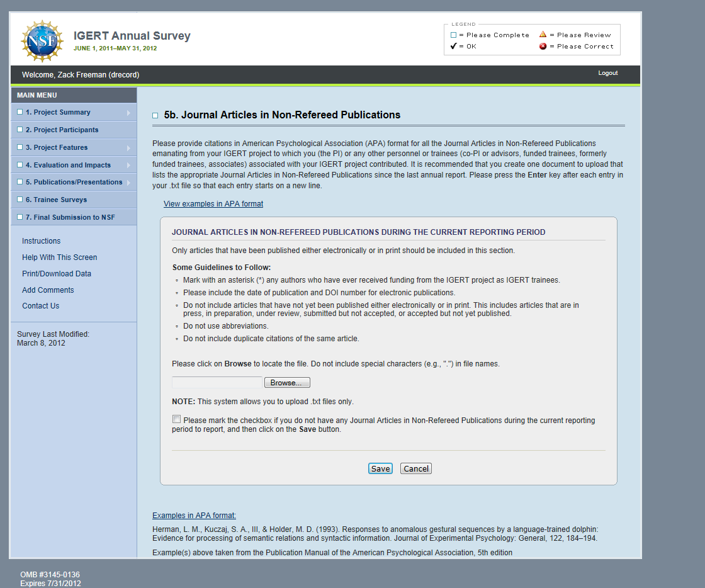Click the NSF logo icon
This screenshot has width=705, height=588.
(42, 41)
